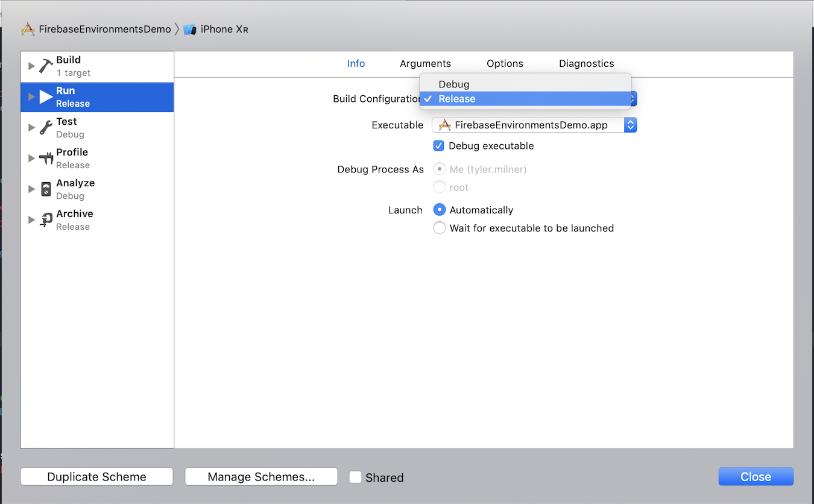Screen dimensions: 814x504
Task: Switch to the Diagnostics tab
Action: coord(586,63)
